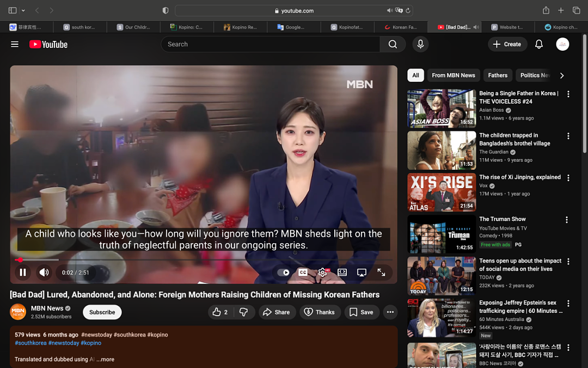Open options for Teens social media video

point(568,261)
